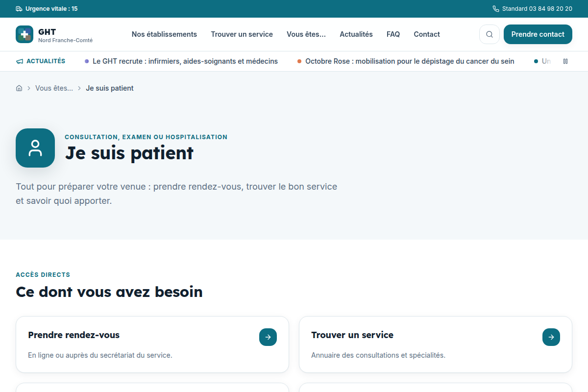Image resolution: width=588 pixels, height=392 pixels.
Task: Click the Prendre contact button
Action: [538, 34]
